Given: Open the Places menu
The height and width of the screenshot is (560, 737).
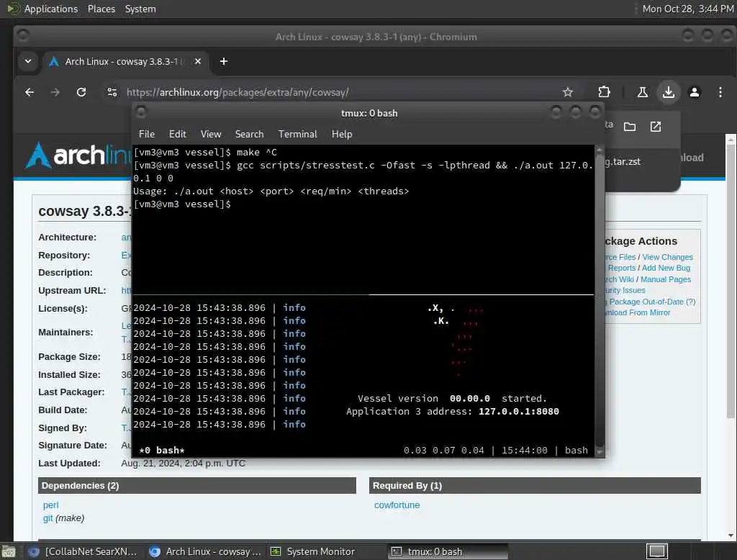Looking at the screenshot, I should (101, 9).
